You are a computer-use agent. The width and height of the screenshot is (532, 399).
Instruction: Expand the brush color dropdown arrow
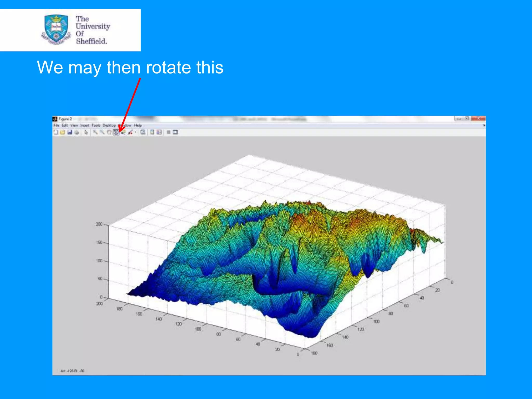[x=135, y=132]
